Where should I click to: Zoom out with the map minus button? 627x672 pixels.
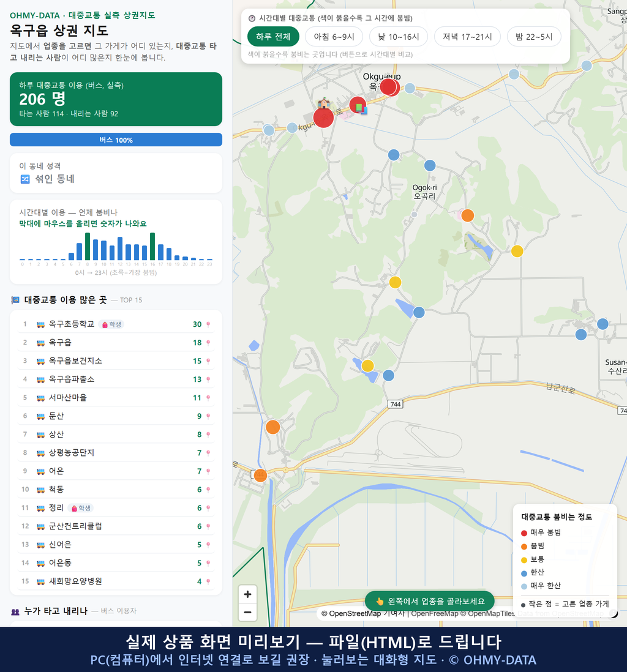pyautogui.click(x=247, y=612)
